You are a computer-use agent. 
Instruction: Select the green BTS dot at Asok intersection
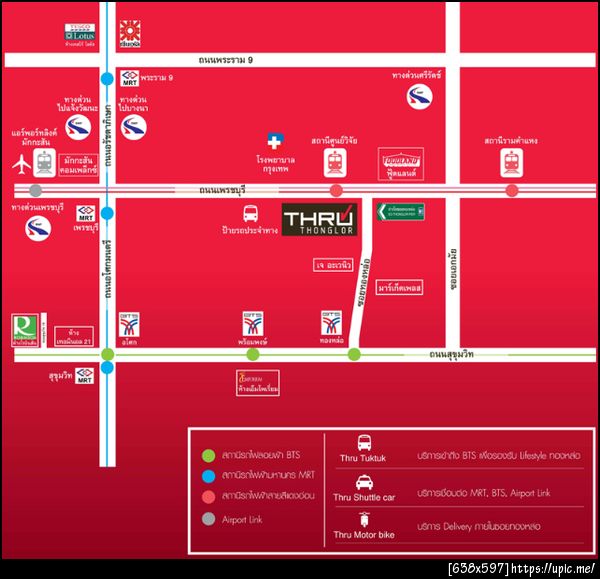tap(108, 354)
